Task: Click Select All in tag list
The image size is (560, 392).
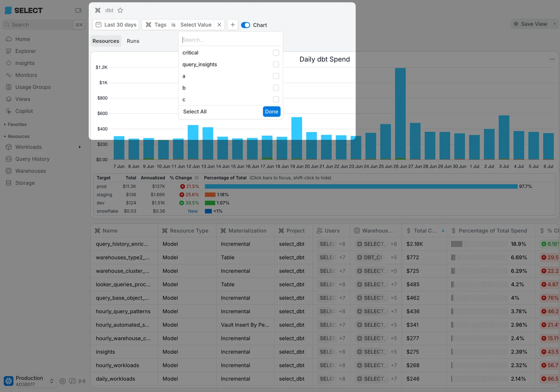Action: [x=195, y=112]
